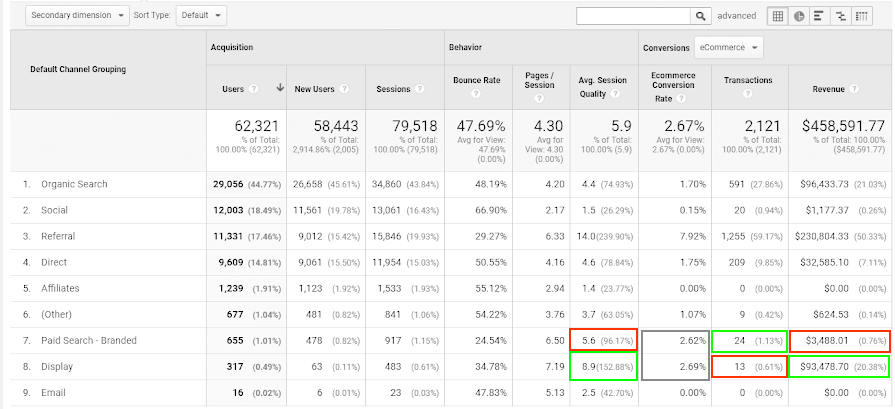The image size is (895, 409).
Task: Open help icon beside Ecommerce Conversion Rate
Action: pos(681,99)
